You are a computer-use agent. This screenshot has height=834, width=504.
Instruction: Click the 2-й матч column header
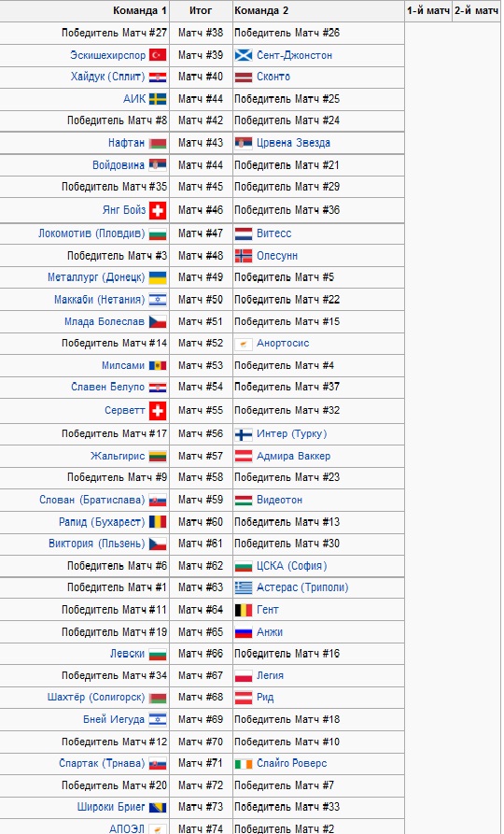click(x=476, y=10)
